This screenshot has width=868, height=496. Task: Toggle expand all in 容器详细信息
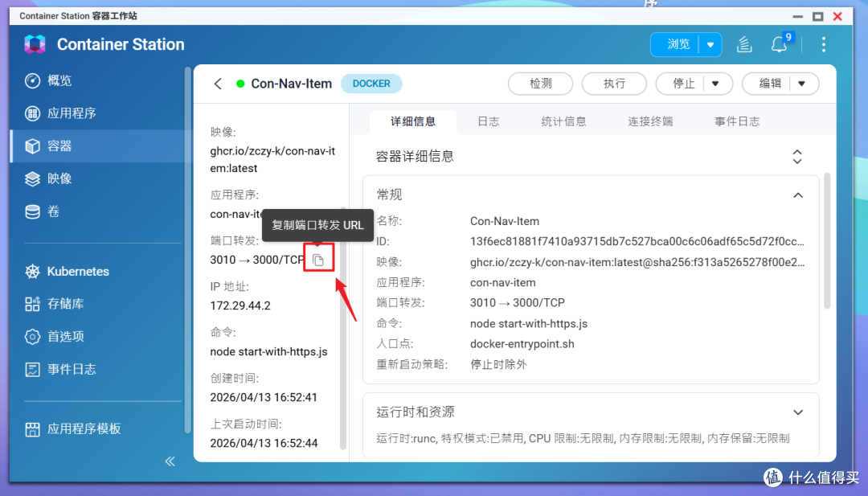coord(797,157)
